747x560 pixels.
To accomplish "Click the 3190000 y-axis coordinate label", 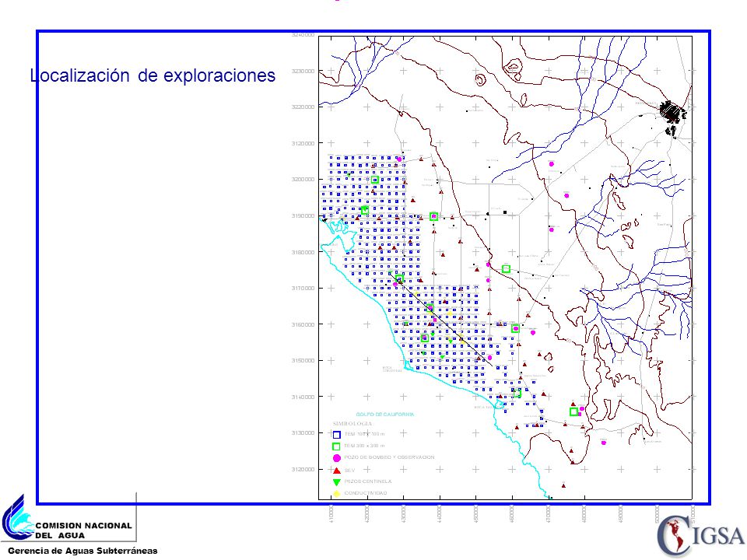I will 303,215.
